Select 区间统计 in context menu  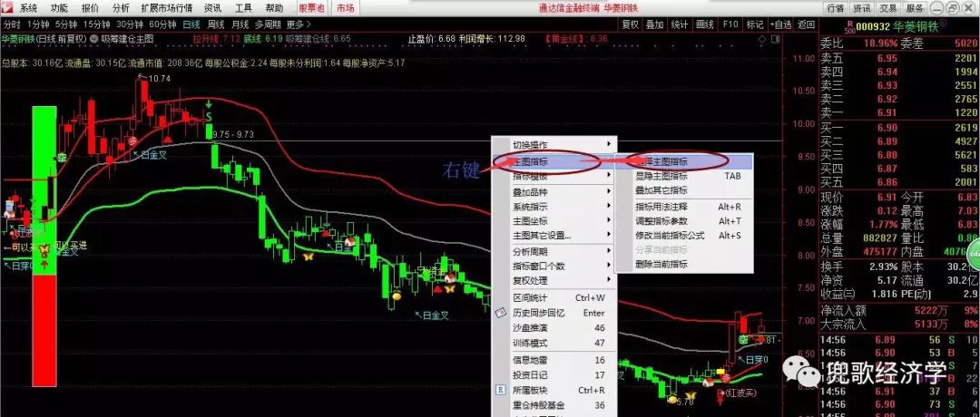(x=554, y=297)
